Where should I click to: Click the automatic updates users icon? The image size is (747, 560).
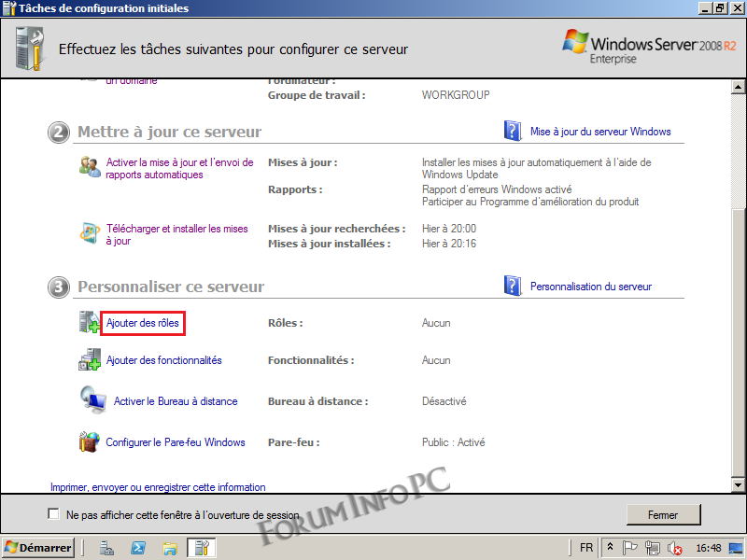pos(89,167)
